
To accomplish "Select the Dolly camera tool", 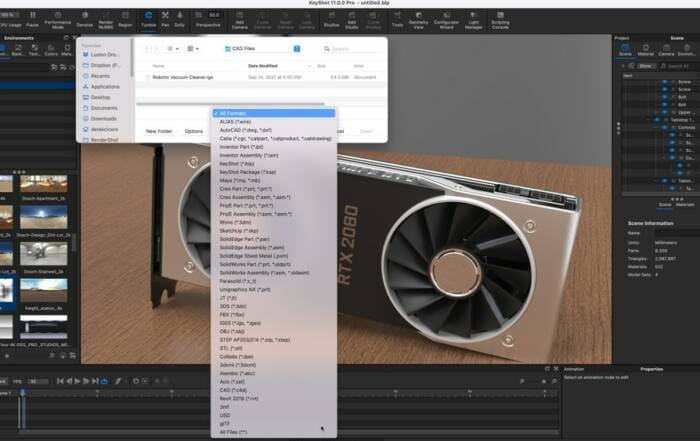I will pos(179,19).
